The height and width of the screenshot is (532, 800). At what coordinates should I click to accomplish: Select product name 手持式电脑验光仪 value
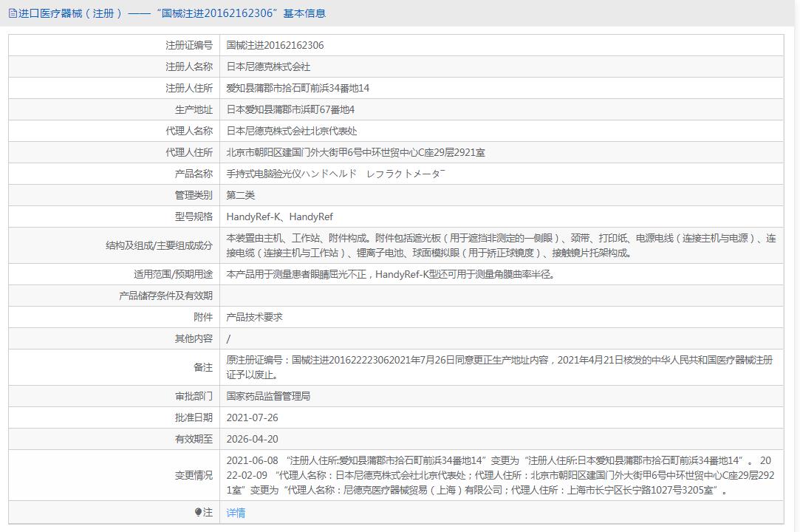pos(335,174)
